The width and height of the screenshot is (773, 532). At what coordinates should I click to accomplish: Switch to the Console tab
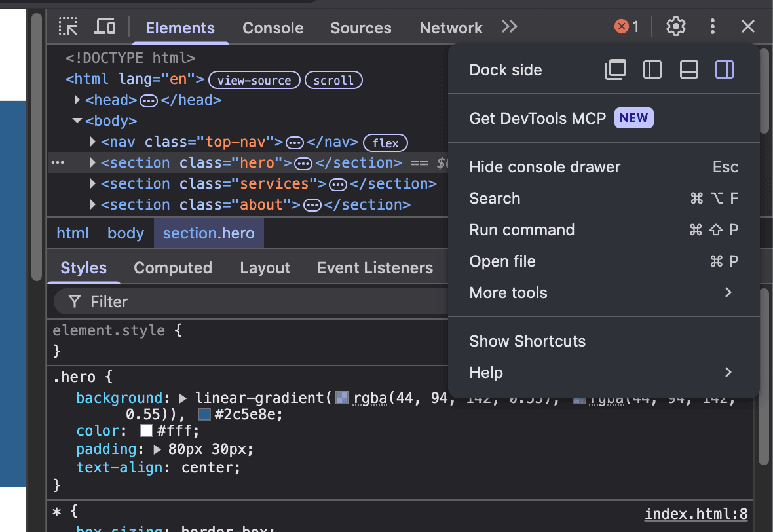click(273, 28)
